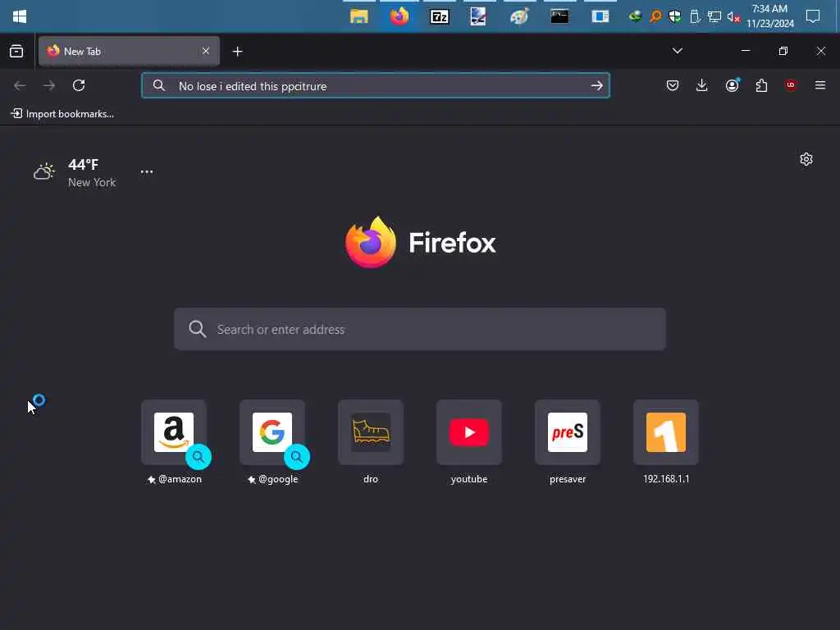840x630 pixels.
Task: Reload the current page
Action: (79, 85)
